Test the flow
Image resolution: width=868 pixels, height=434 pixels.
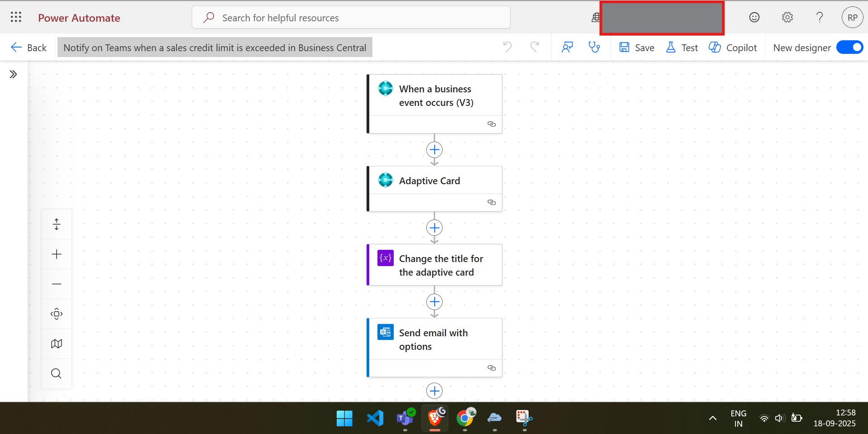click(x=682, y=48)
